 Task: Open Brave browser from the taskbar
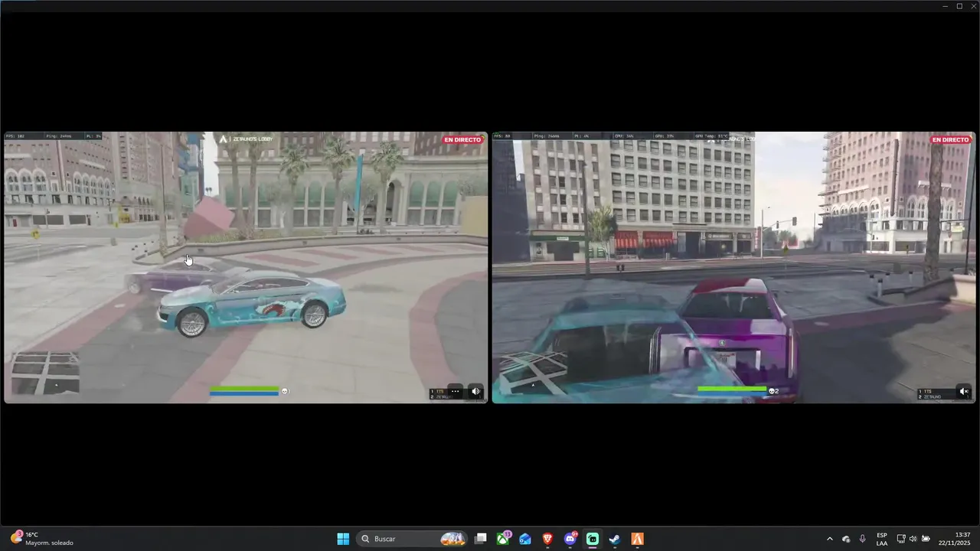click(x=547, y=539)
